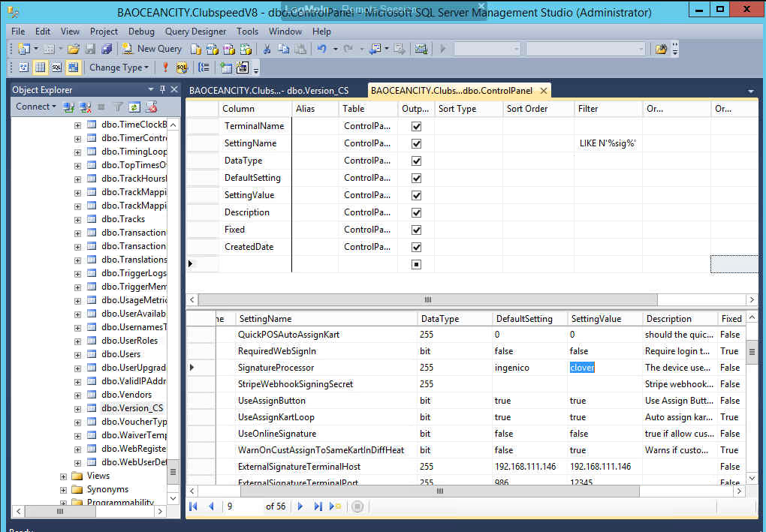Uncheck Output for Fixed column
This screenshot has height=532, width=766.
click(x=416, y=230)
